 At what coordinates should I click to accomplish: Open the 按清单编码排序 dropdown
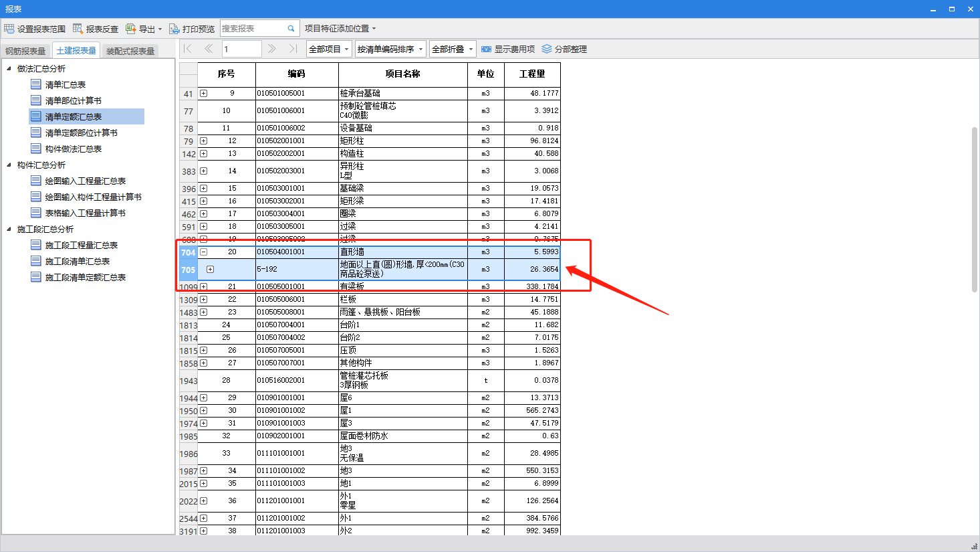(x=390, y=49)
